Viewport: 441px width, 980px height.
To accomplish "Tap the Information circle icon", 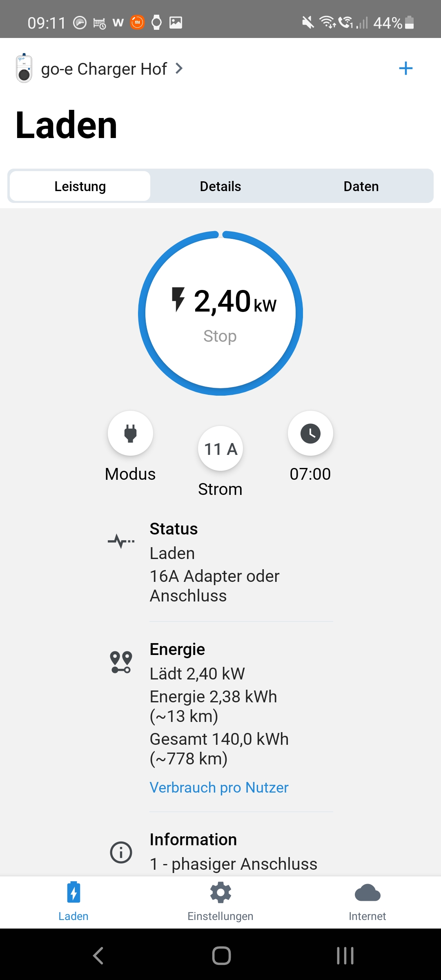I will 121,852.
